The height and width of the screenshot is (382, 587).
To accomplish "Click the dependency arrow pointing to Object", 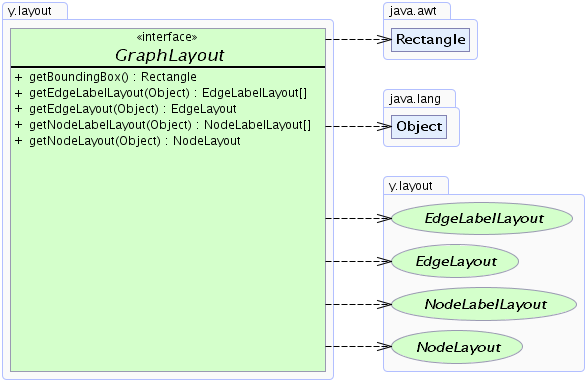I will 358,127.
